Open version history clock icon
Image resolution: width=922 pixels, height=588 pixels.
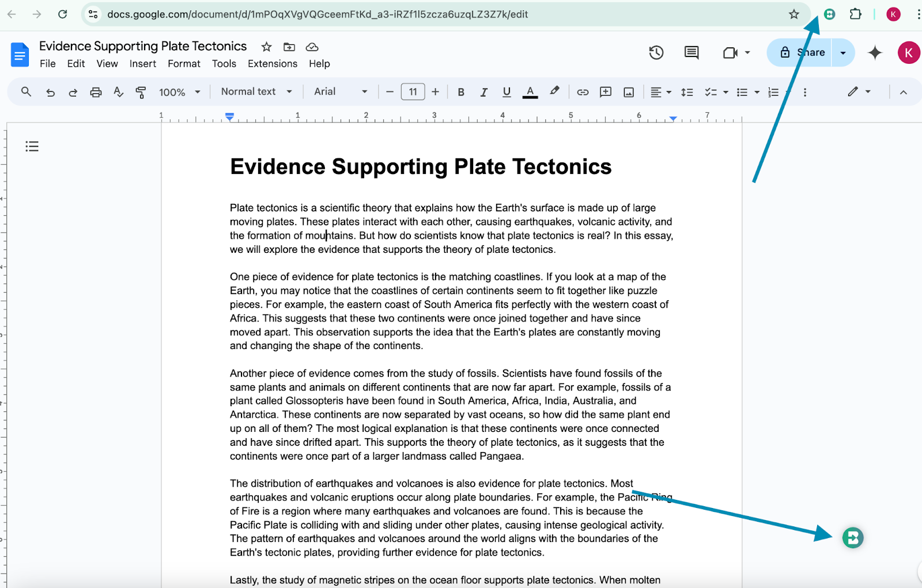[x=656, y=53]
